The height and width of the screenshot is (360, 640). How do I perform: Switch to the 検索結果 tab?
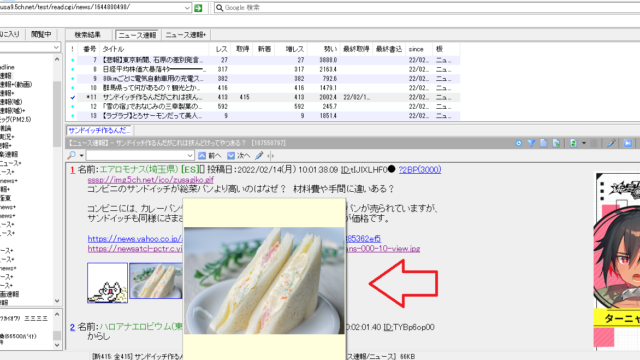click(x=87, y=35)
